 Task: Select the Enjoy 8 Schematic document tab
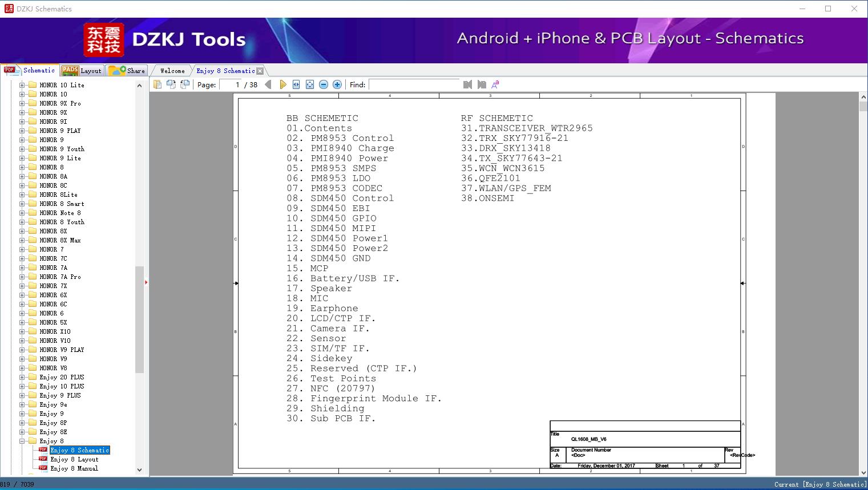225,71
